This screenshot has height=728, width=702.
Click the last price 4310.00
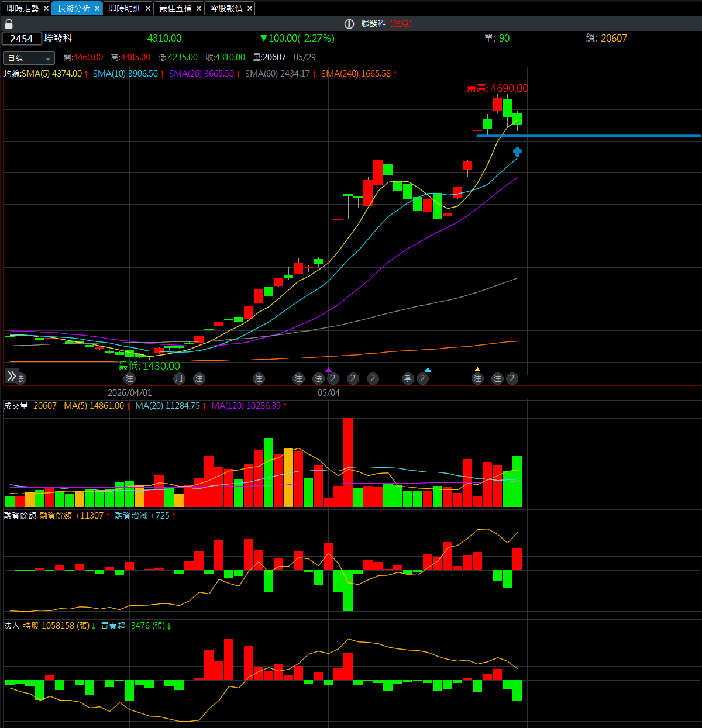point(164,38)
